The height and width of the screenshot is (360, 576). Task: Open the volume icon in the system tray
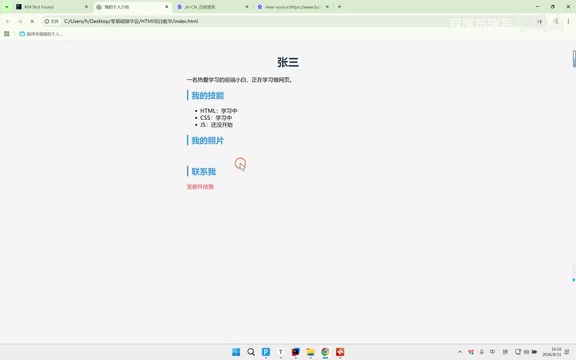[x=526, y=352]
